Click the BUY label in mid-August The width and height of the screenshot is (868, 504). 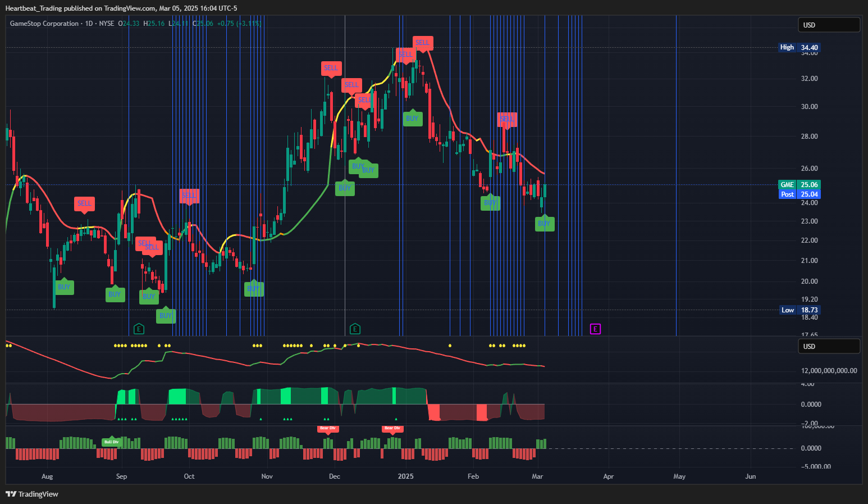(x=64, y=287)
